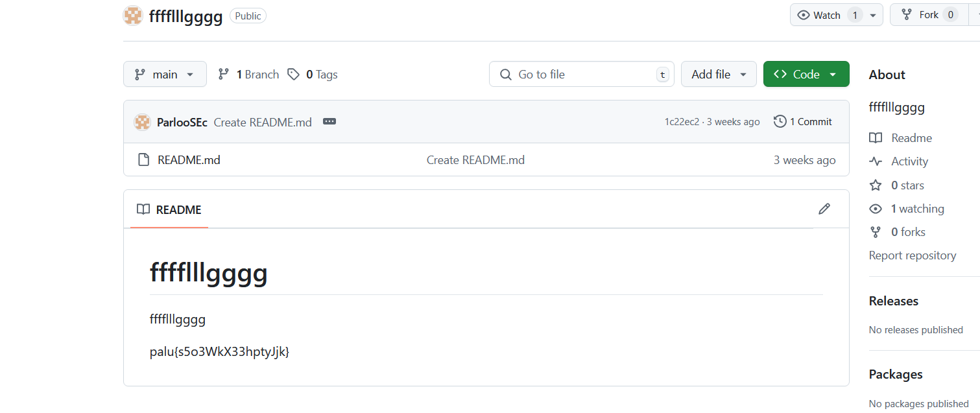Image resolution: width=980 pixels, height=413 pixels.
Task: Click the pulse icon beside Activity
Action: 876,161
